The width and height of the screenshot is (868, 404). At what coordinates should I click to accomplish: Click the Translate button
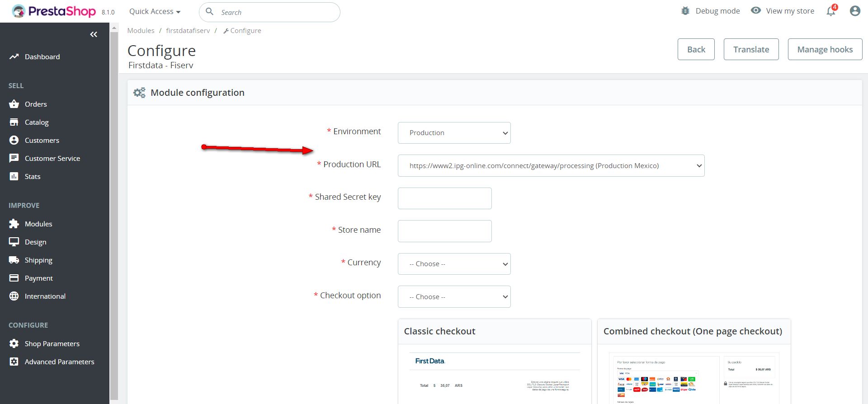[751, 49]
